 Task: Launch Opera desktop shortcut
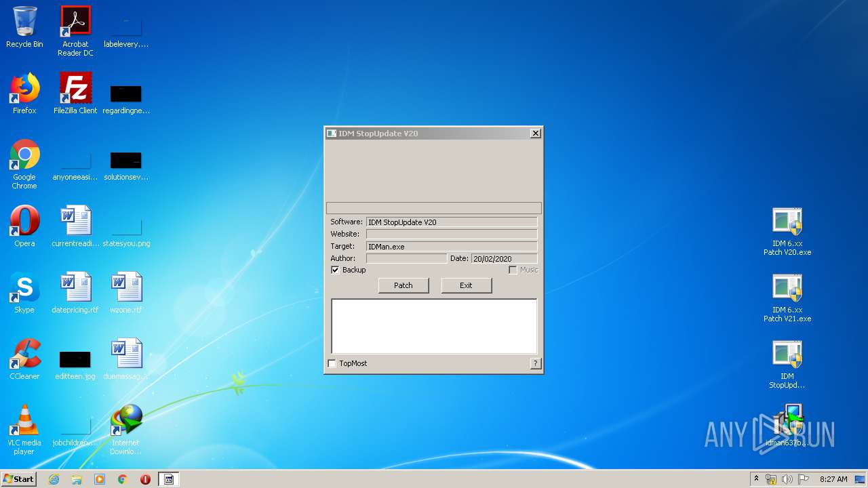click(24, 226)
